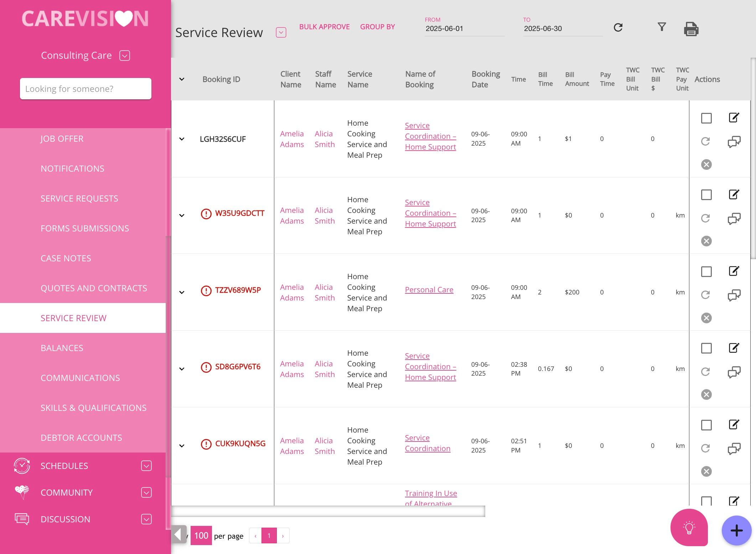Expand the Schedules menu section
This screenshot has width=756, height=554.
pos(146,466)
